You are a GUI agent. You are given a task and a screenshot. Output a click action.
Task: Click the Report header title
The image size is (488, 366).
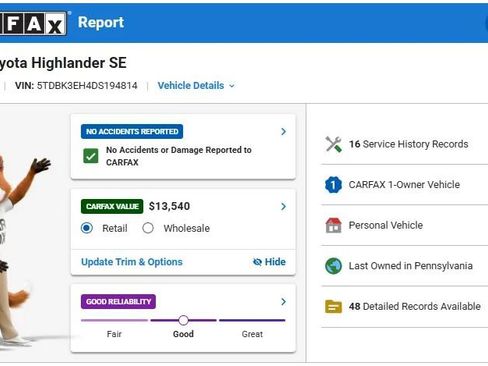click(x=101, y=23)
